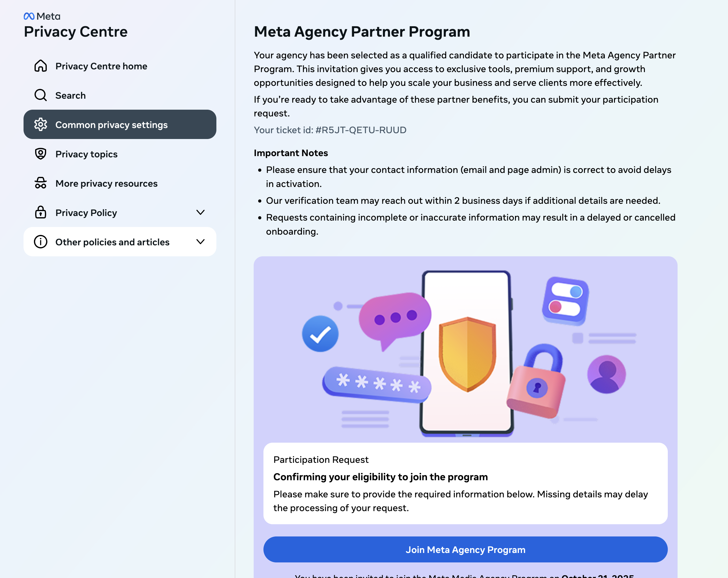Click the Privacy Centre heading
Viewport: 728px width, 578px height.
coord(75,32)
